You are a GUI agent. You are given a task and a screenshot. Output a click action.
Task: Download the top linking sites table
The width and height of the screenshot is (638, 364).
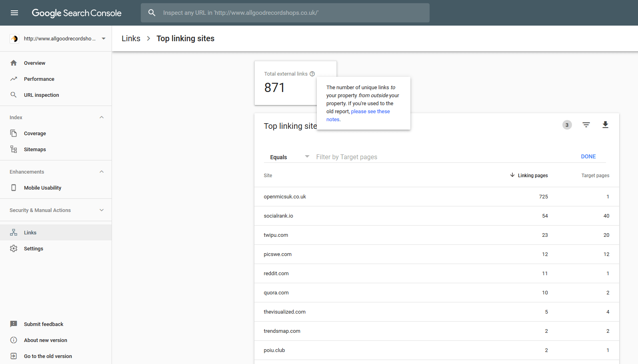pyautogui.click(x=605, y=125)
